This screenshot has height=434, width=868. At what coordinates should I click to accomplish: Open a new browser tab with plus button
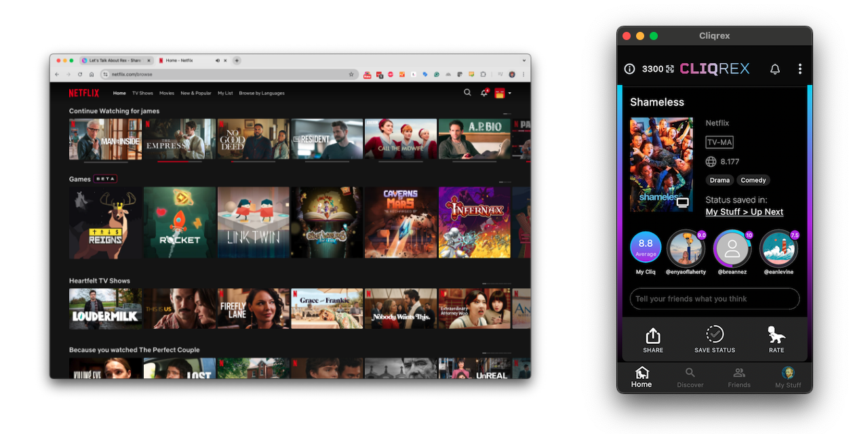click(x=237, y=60)
